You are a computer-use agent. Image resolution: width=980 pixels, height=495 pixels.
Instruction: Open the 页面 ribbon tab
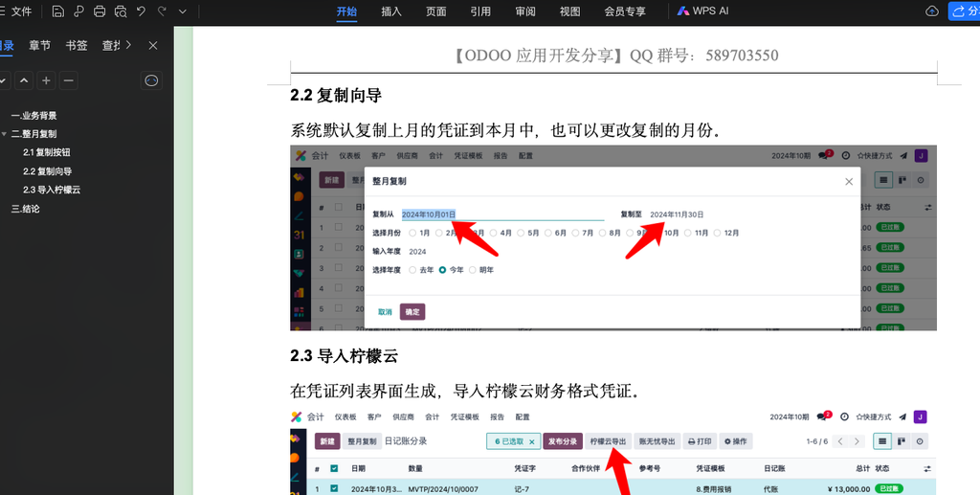(x=435, y=11)
